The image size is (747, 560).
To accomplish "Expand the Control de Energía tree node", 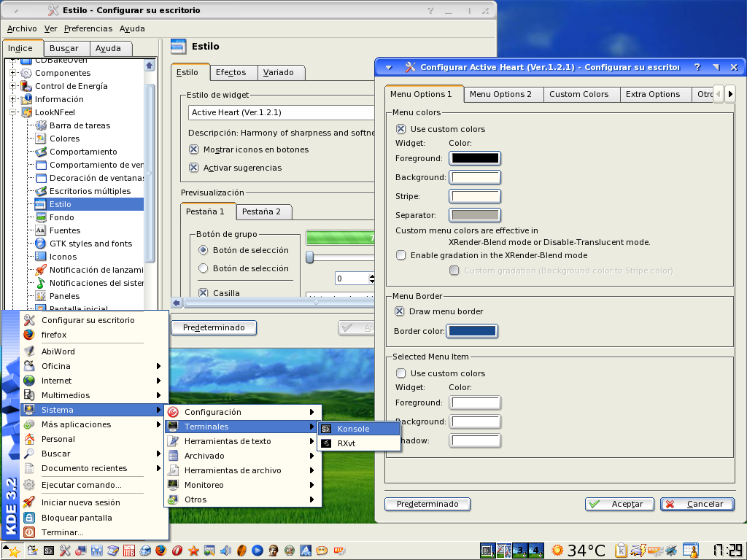I will click(x=13, y=86).
